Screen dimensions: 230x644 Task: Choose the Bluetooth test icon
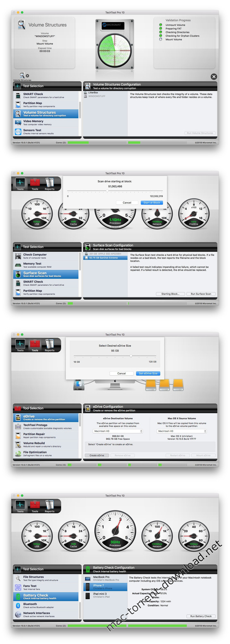pyautogui.click(x=18, y=605)
